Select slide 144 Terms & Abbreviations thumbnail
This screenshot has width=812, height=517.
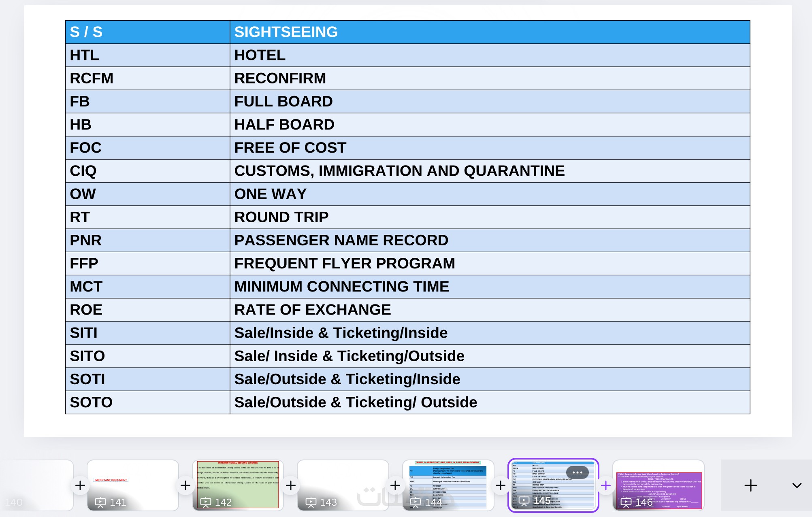coord(448,482)
